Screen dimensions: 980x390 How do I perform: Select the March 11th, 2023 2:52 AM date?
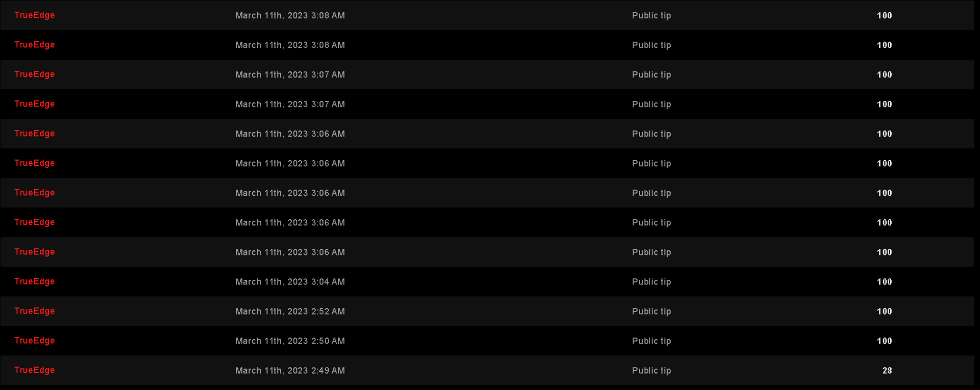pyautogui.click(x=290, y=311)
